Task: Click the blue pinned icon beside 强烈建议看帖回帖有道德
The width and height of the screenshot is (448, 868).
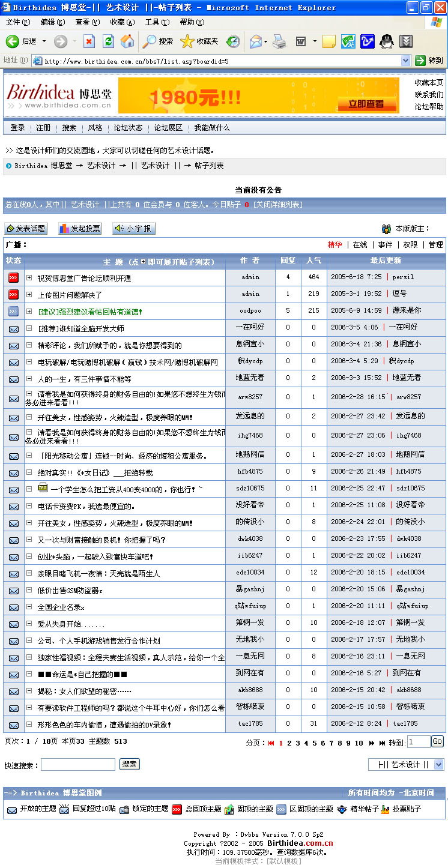Action: 13,311
